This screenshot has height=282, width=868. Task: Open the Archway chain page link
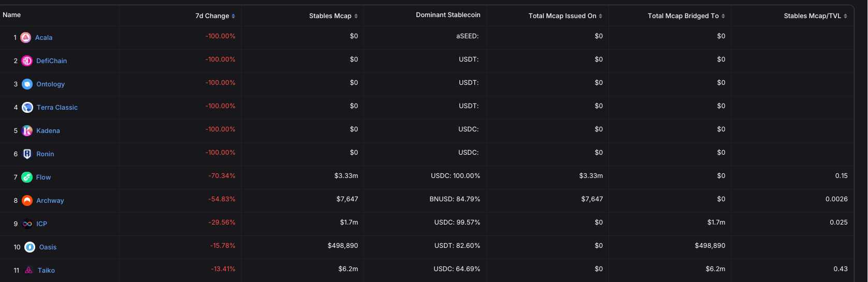[x=50, y=201]
